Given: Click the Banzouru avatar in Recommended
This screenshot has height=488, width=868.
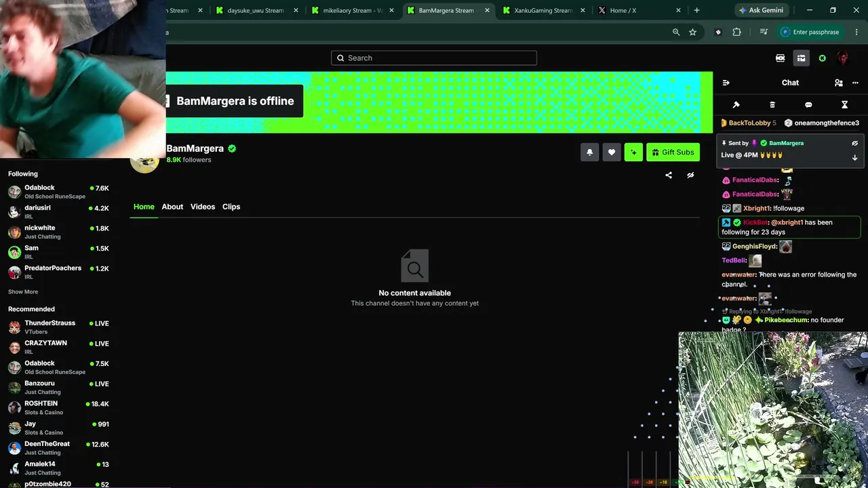Looking at the screenshot, I should (x=14, y=388).
